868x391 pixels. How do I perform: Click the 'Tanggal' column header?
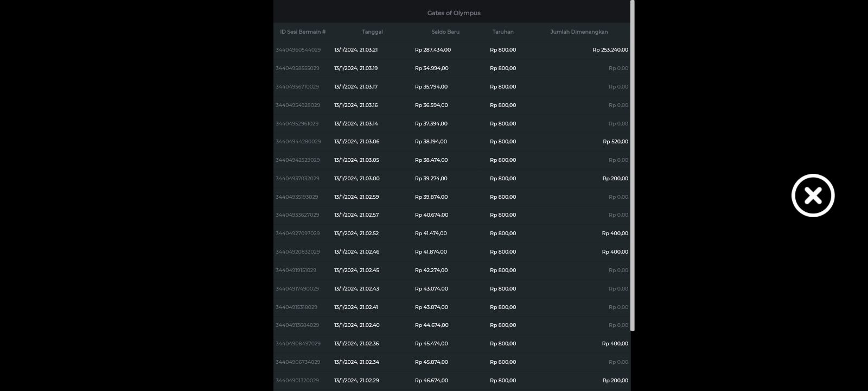372,32
